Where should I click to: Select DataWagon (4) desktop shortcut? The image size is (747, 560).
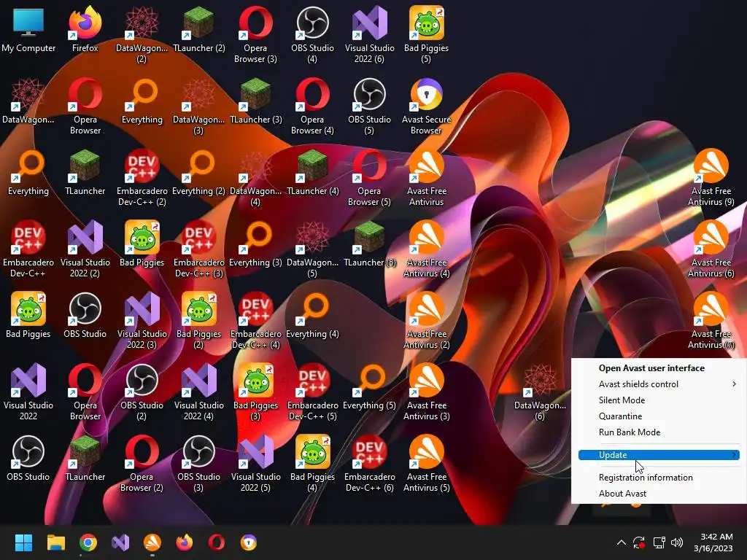255,179
